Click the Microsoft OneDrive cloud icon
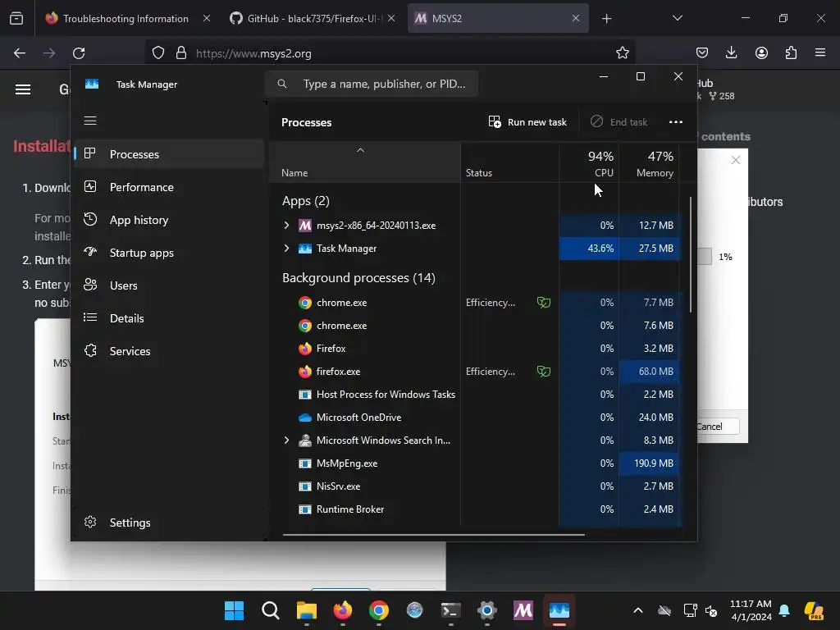The height and width of the screenshot is (630, 840). coord(305,418)
